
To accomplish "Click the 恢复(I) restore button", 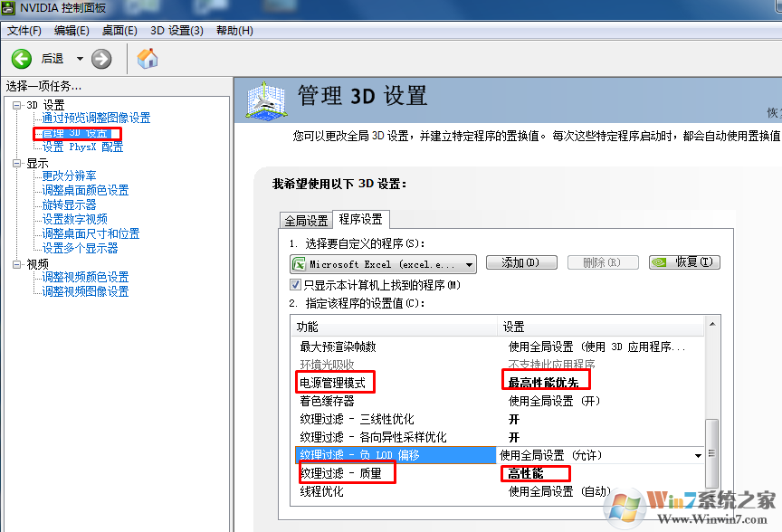I will (x=684, y=262).
